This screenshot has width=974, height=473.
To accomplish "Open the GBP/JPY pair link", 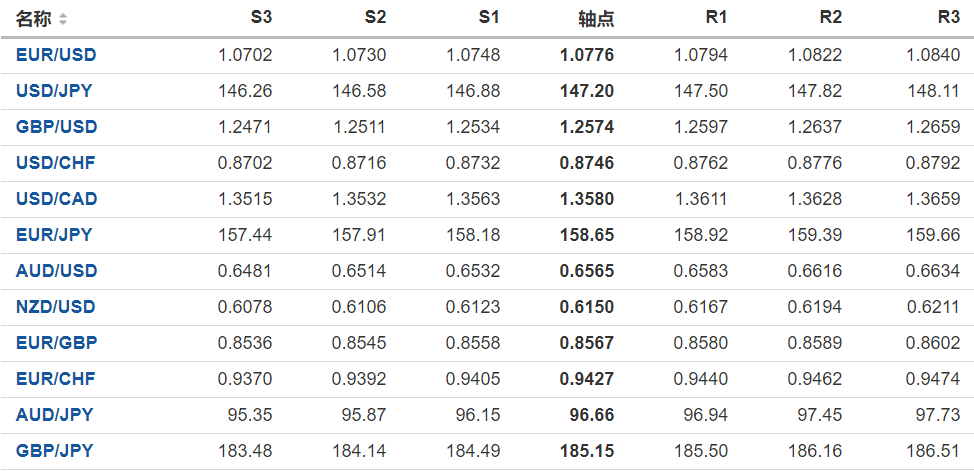I will 54,451.
